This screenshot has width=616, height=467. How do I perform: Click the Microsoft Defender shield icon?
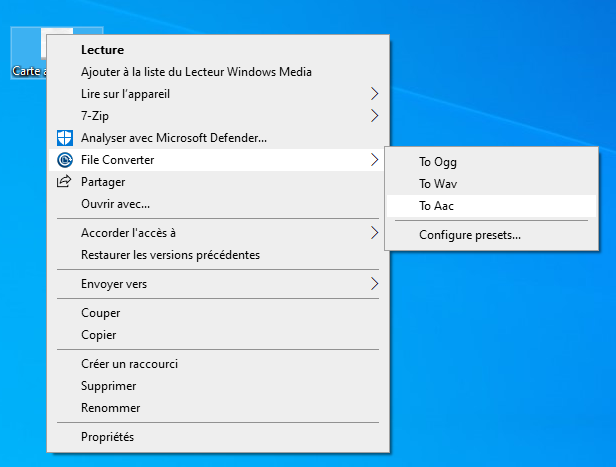65,138
